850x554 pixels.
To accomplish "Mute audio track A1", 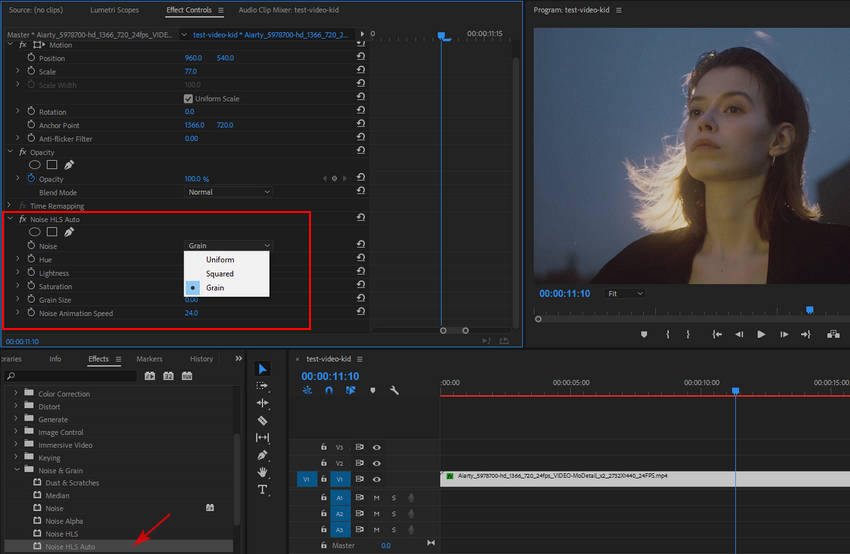I will pos(377,498).
